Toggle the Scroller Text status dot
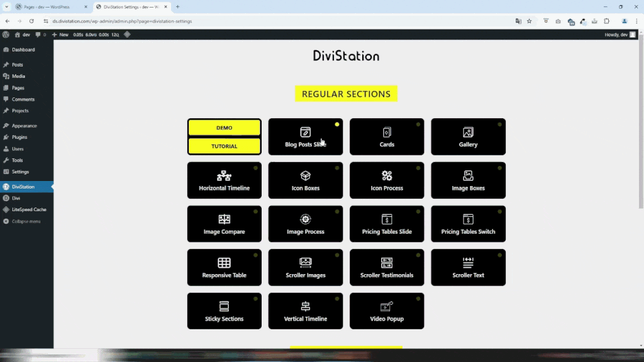644x362 pixels. [499, 255]
